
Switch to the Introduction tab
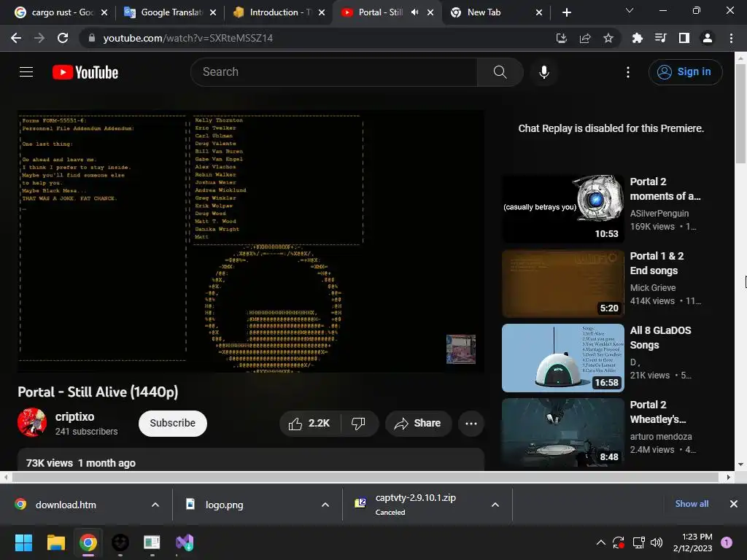click(x=278, y=12)
